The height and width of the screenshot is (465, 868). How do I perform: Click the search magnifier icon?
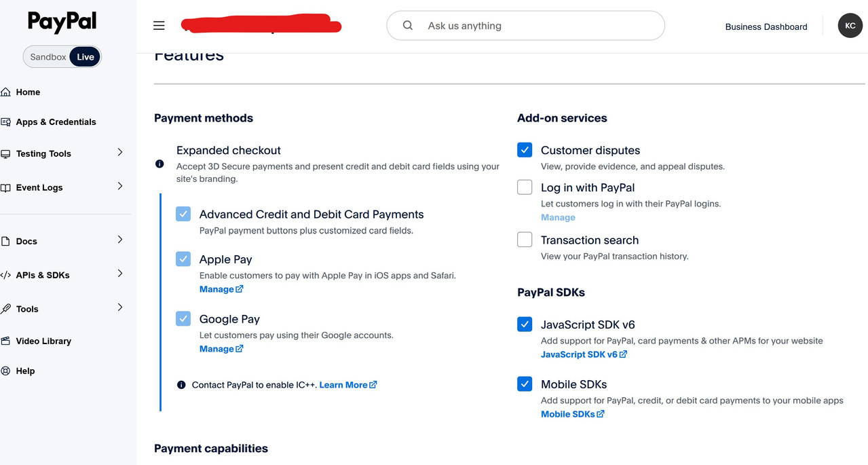[408, 26]
